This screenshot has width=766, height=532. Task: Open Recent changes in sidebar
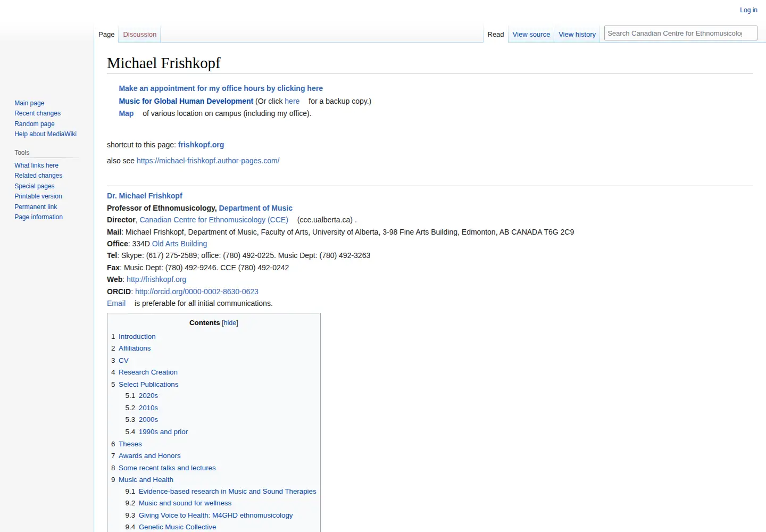[x=37, y=113]
